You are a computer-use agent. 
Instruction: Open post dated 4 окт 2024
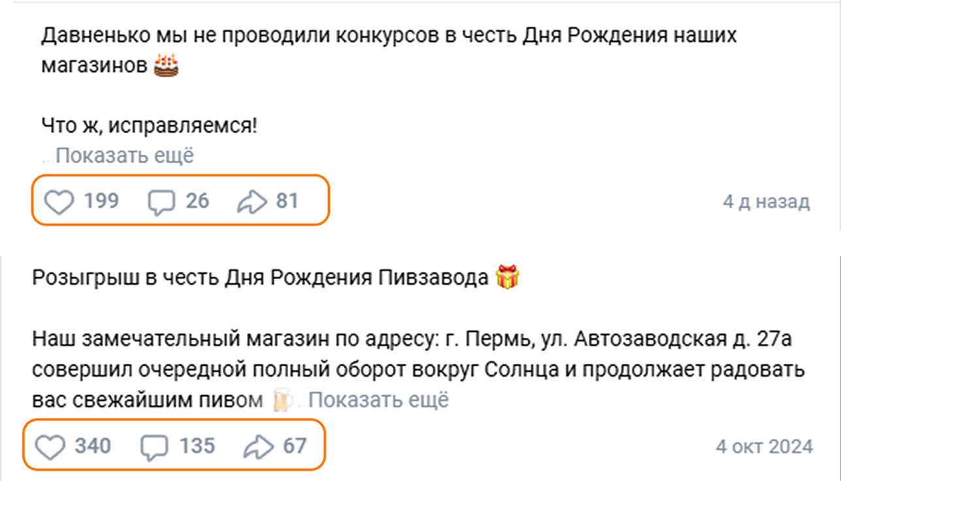[764, 447]
